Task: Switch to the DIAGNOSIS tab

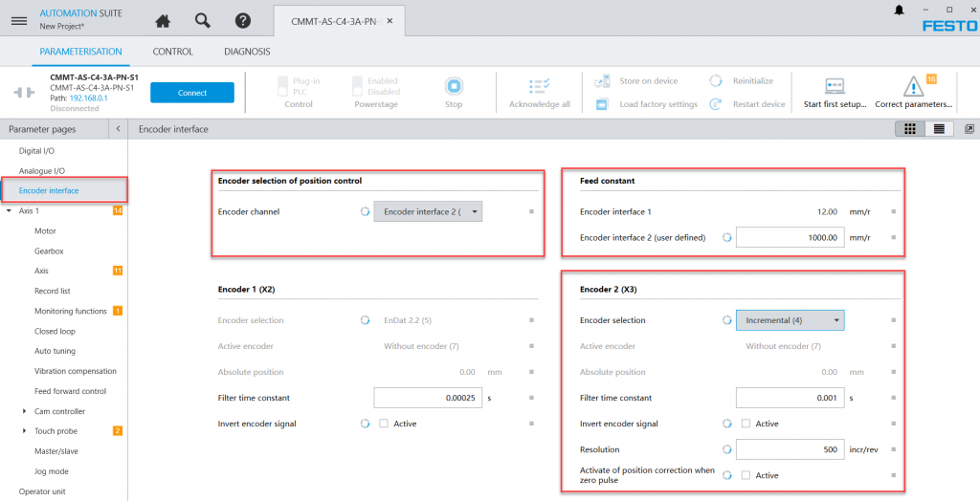Action: tap(247, 52)
